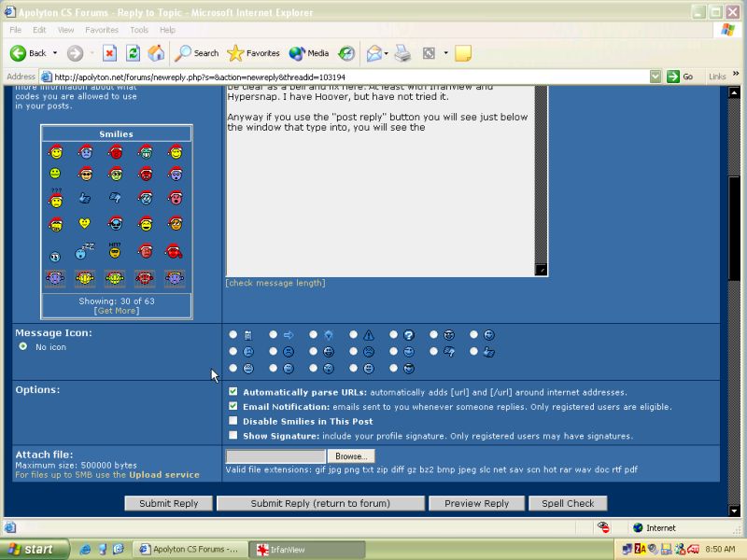Click the check message length link
The height and width of the screenshot is (560, 747).
pos(275,283)
